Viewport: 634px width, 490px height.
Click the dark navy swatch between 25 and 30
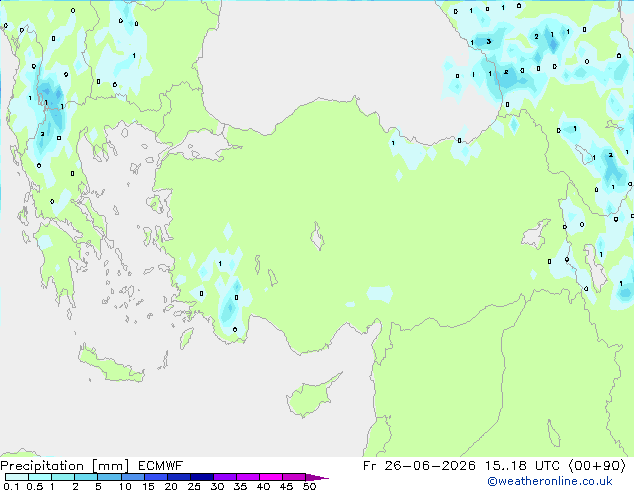point(202,477)
